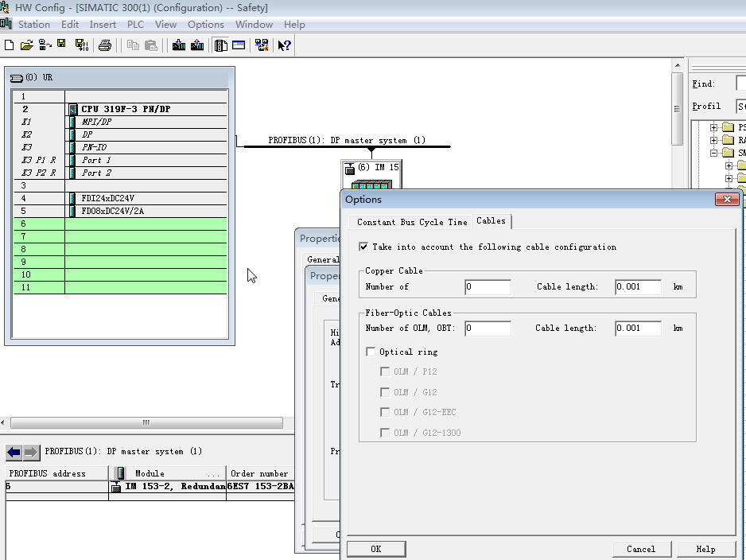
Task: Click the Print toolbar icon
Action: [x=104, y=45]
